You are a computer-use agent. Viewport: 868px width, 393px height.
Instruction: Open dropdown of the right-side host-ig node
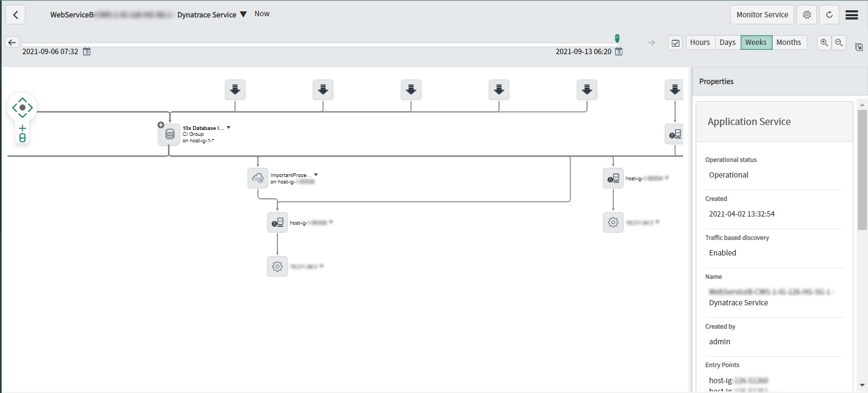[x=667, y=178]
